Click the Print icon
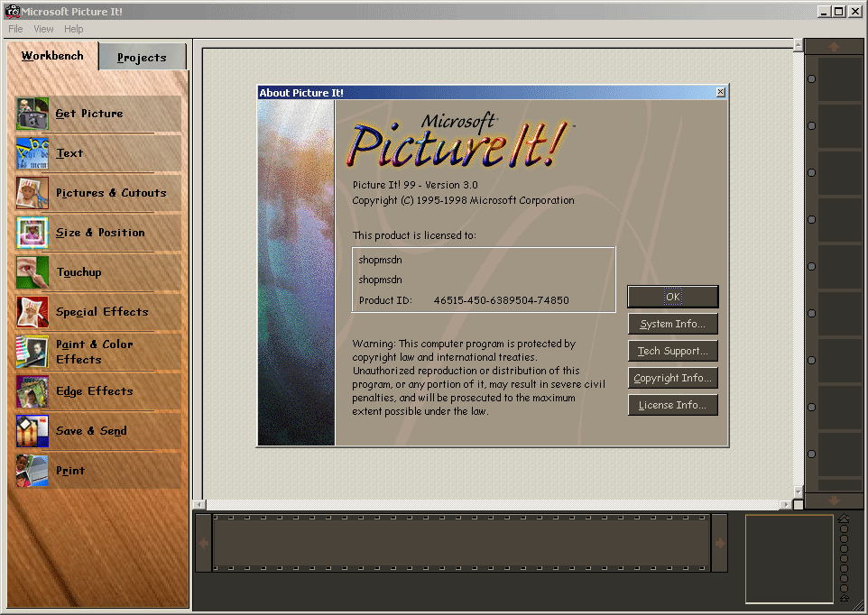868x615 pixels. coord(32,471)
